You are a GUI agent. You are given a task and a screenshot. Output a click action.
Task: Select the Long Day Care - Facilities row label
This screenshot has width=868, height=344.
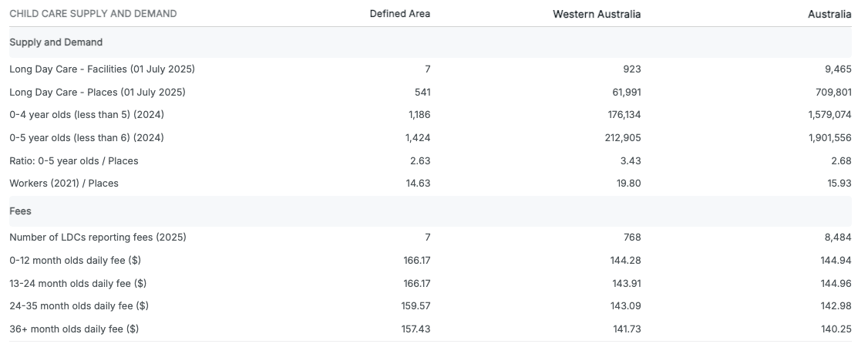pos(102,69)
